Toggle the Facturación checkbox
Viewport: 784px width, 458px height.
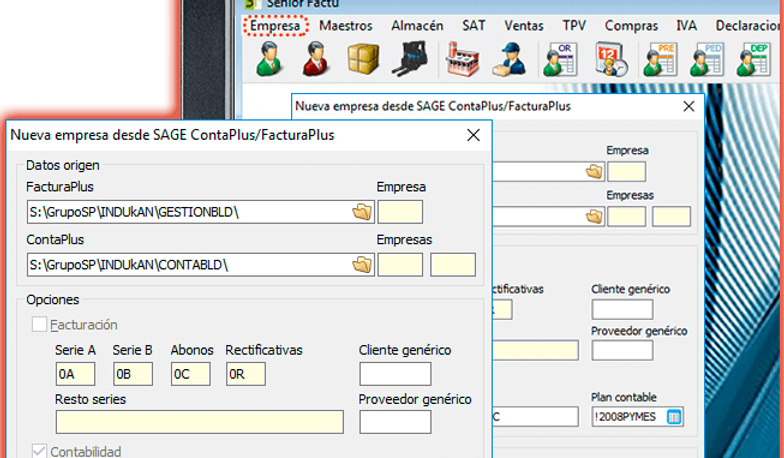pyautogui.click(x=40, y=324)
